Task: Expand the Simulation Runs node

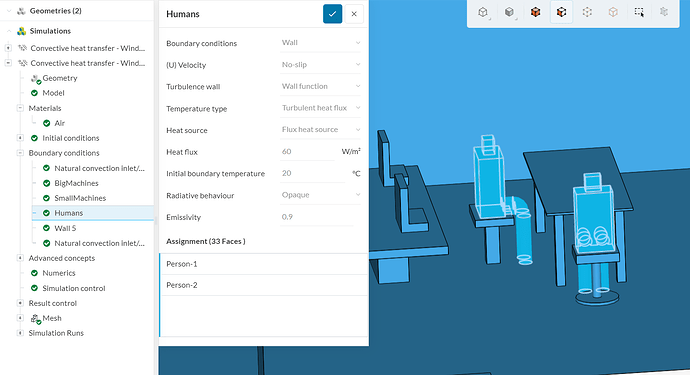Action: pyautogui.click(x=20, y=333)
